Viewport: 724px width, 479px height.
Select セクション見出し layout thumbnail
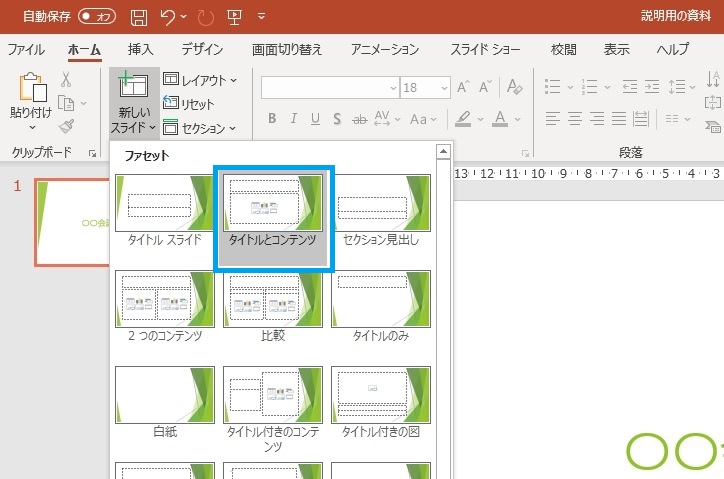381,203
